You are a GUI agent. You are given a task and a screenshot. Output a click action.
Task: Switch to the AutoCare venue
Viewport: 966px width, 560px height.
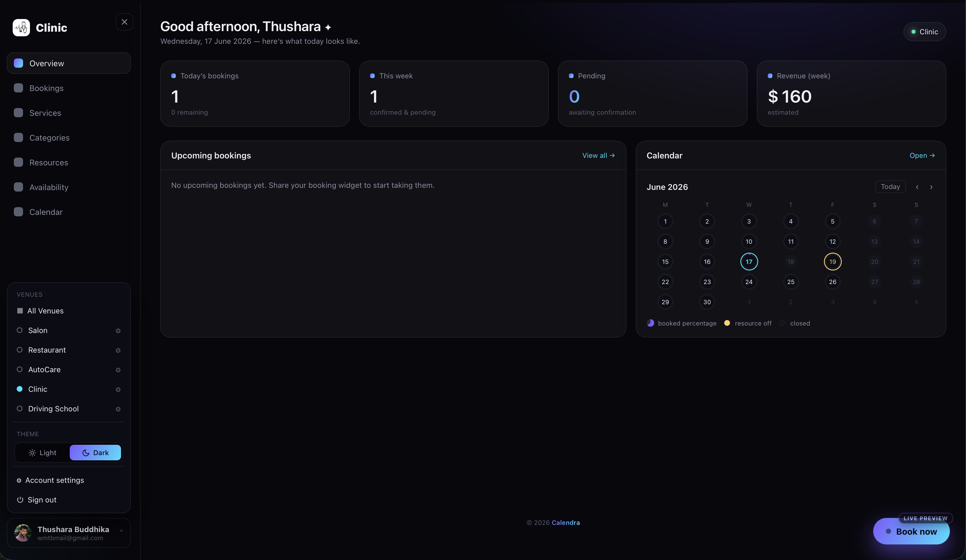click(x=63, y=370)
